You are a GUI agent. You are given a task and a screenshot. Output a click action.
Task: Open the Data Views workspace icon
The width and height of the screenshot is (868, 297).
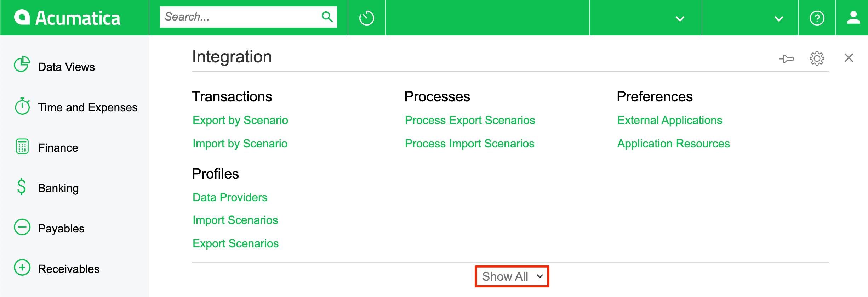[22, 64]
